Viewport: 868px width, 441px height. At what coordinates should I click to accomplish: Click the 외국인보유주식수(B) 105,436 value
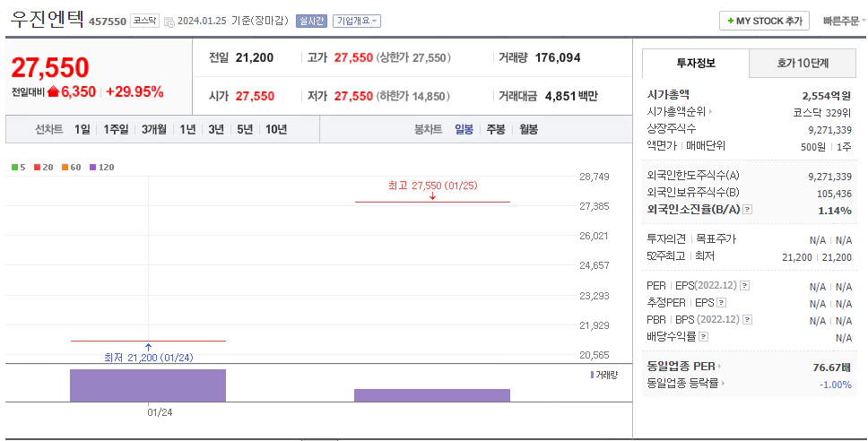[834, 194]
